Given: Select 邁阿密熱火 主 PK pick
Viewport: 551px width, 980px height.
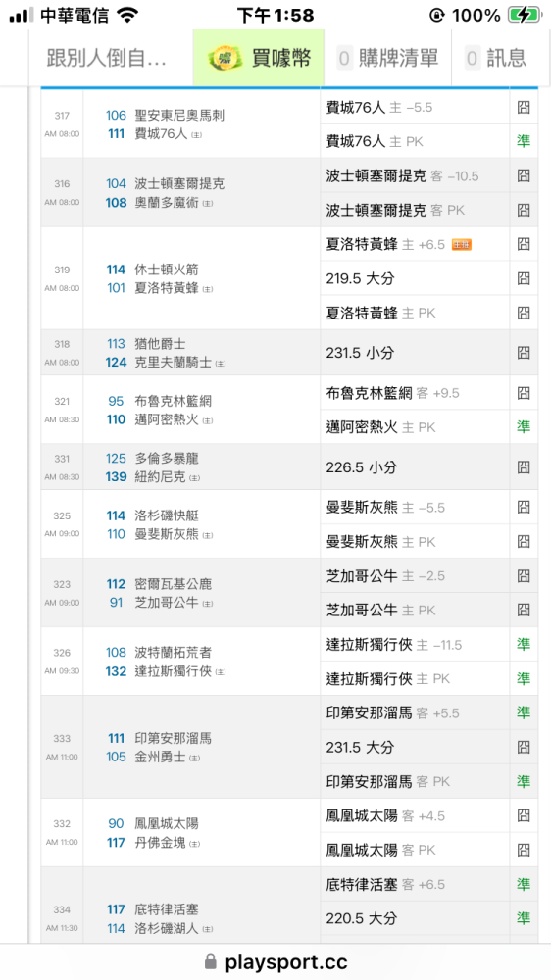Looking at the screenshot, I should pyautogui.click(x=416, y=427).
